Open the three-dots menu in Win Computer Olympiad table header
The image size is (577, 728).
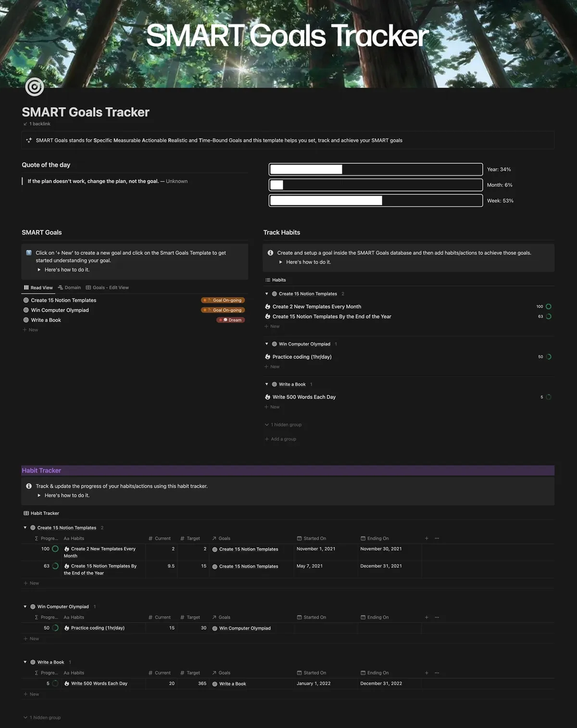point(437,617)
